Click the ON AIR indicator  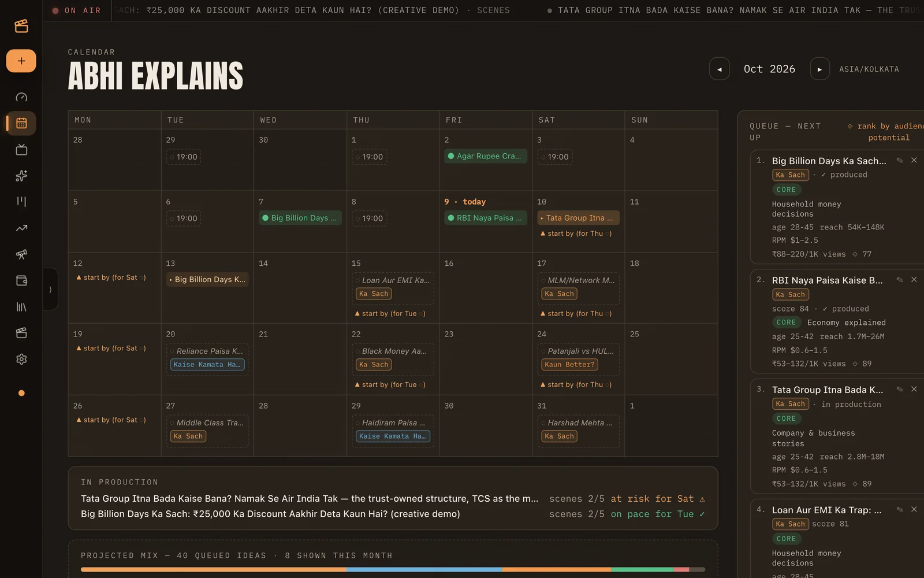click(x=76, y=10)
